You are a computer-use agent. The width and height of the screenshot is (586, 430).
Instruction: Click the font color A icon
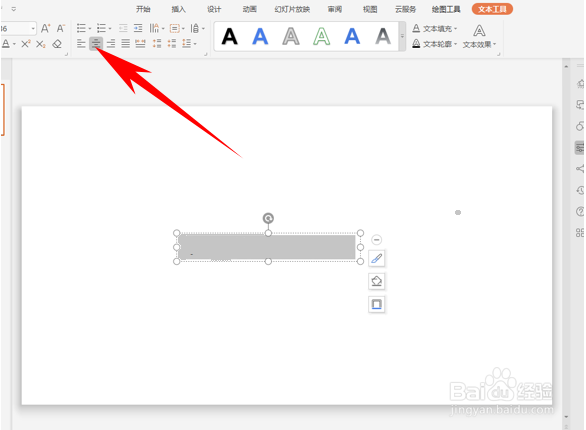point(6,44)
